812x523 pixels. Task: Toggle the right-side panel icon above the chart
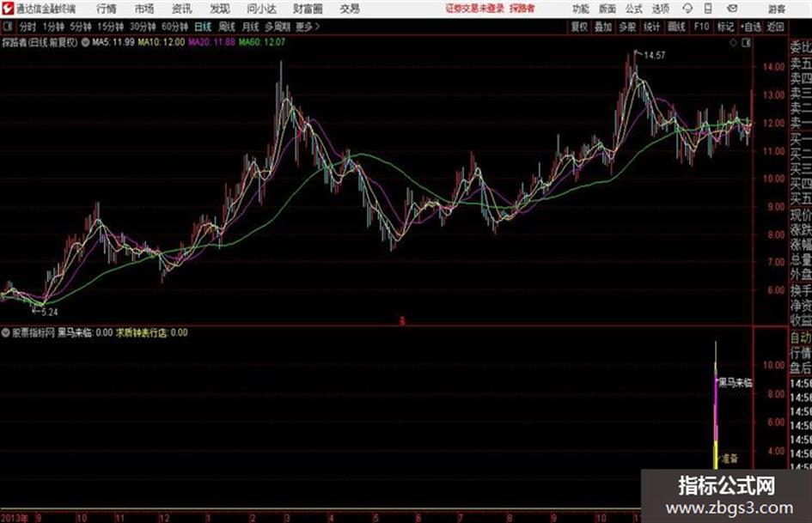[x=746, y=43]
